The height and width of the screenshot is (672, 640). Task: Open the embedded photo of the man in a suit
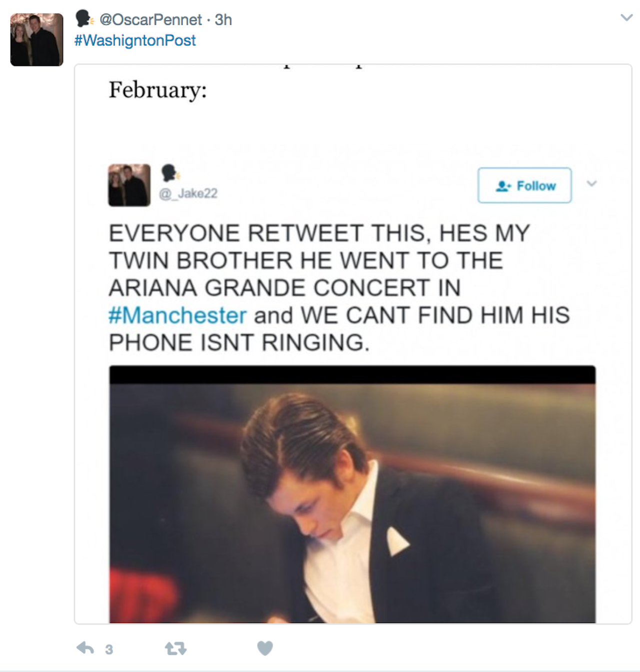(352, 495)
